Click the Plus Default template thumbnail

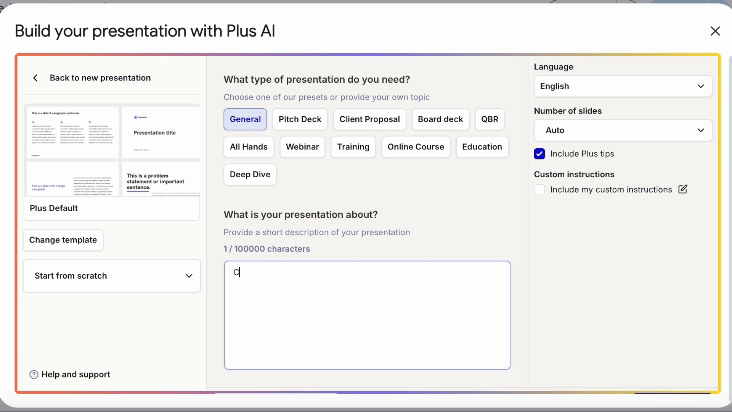click(x=112, y=150)
